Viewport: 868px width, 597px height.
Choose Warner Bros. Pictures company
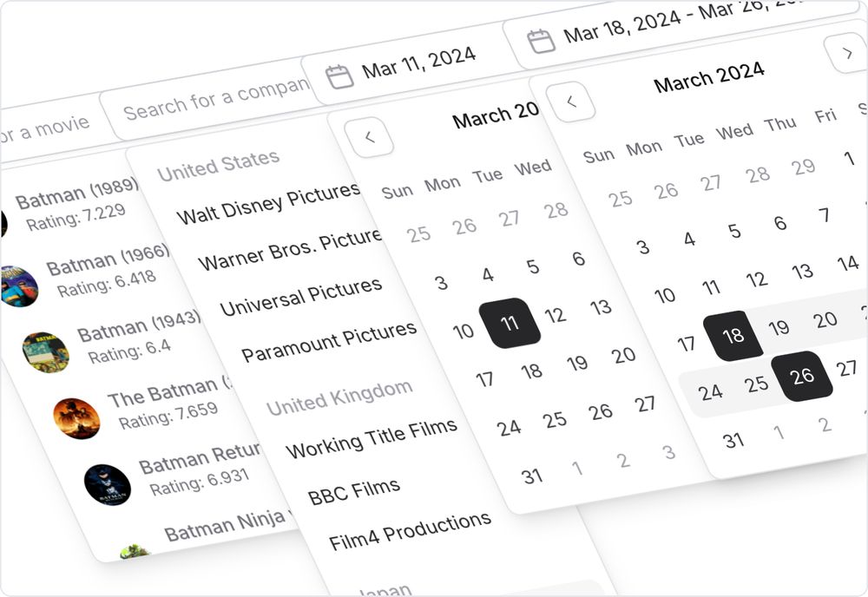[290, 249]
